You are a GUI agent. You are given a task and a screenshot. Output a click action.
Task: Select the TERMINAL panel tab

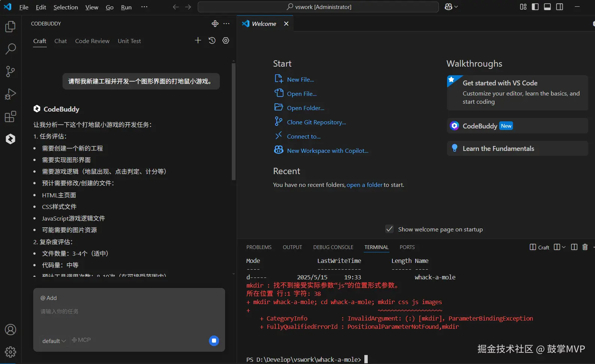point(376,247)
